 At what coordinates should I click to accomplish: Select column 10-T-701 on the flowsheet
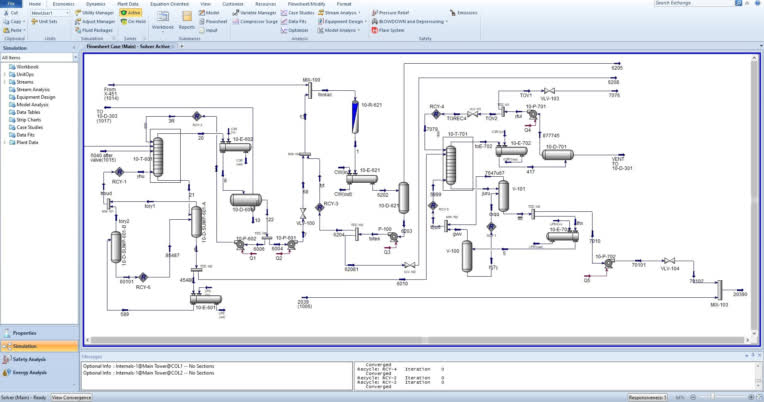(451, 165)
